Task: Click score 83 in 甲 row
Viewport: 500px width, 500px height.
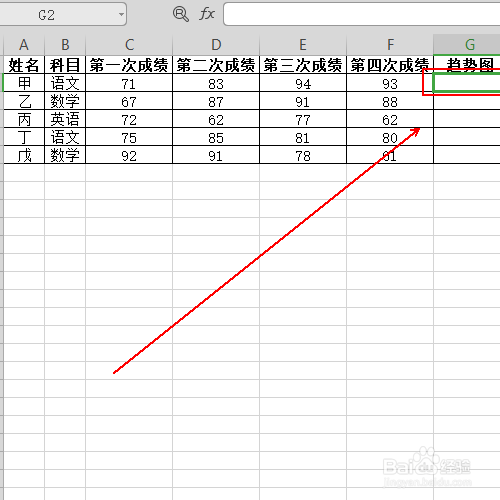Action: coord(216,83)
